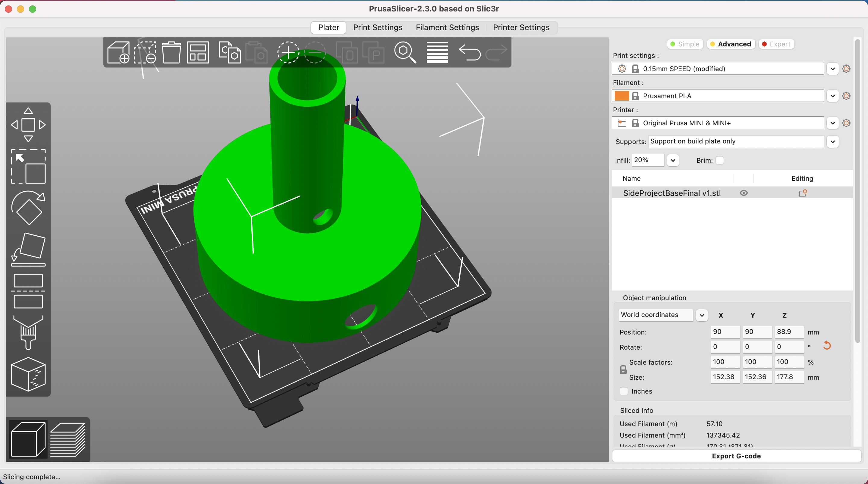Switch to the Print Settings tab

pyautogui.click(x=378, y=27)
